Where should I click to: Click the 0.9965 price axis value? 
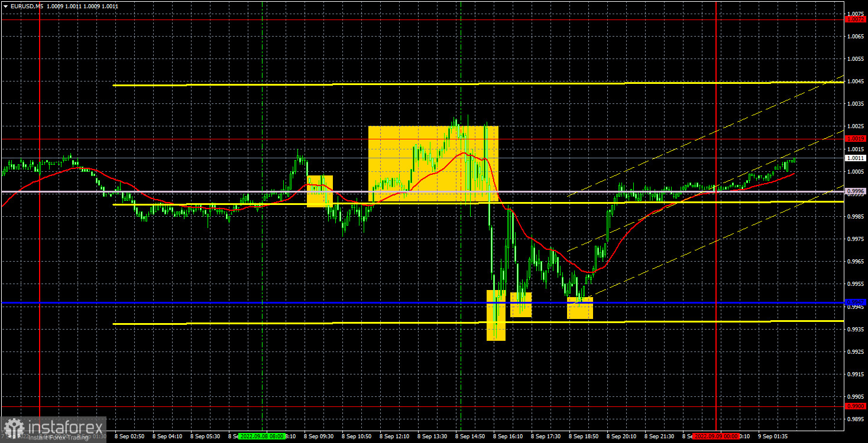(856, 261)
